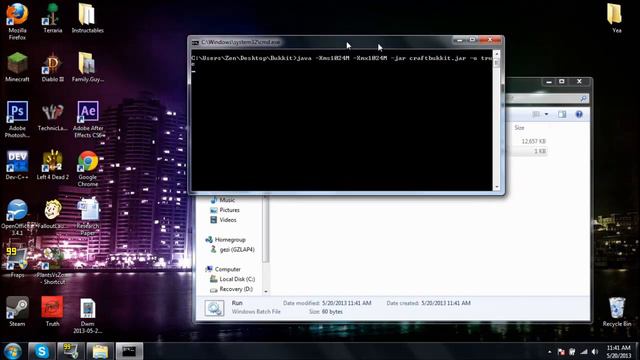Open Homegroup in the Explorer sidebar

[x=225, y=240]
